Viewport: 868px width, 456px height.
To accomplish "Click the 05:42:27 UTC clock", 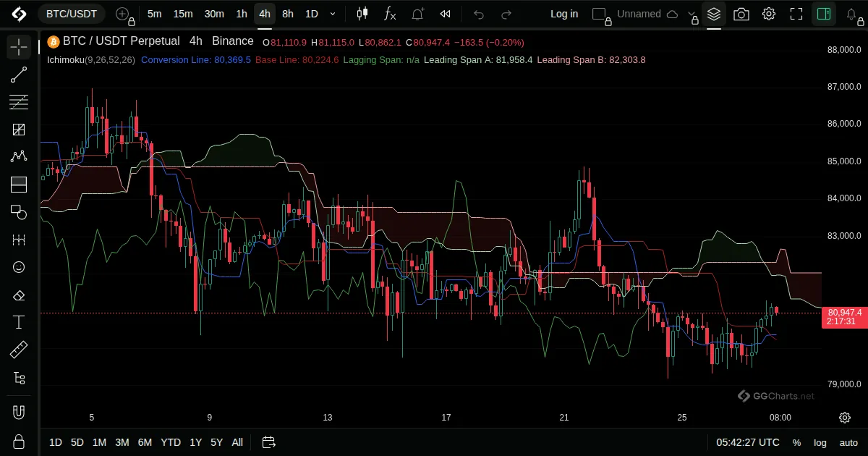I will [x=748, y=442].
